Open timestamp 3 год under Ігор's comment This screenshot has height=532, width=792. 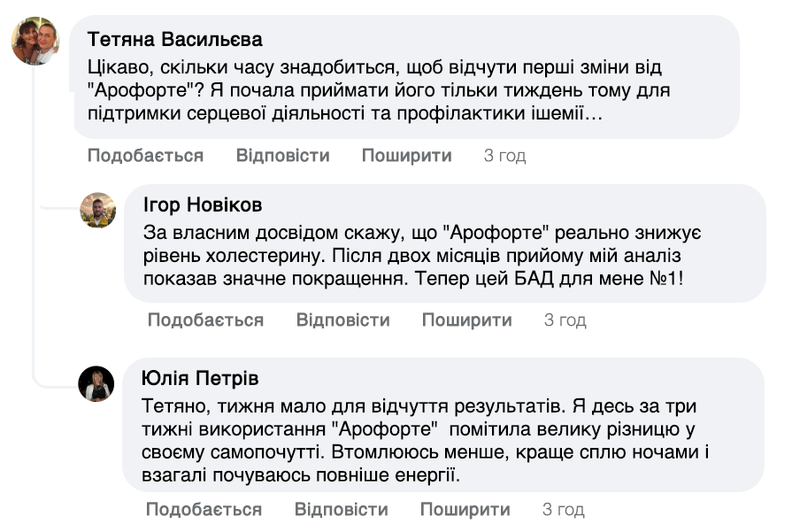[x=565, y=320]
